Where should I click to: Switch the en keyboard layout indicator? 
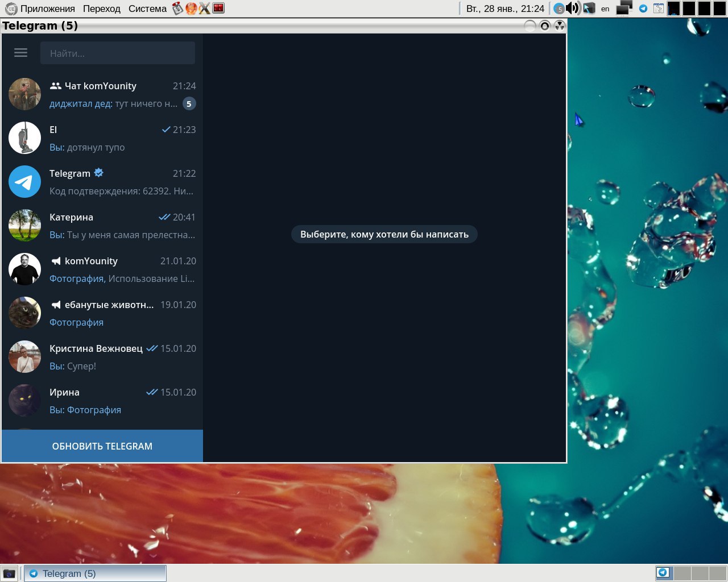(605, 9)
